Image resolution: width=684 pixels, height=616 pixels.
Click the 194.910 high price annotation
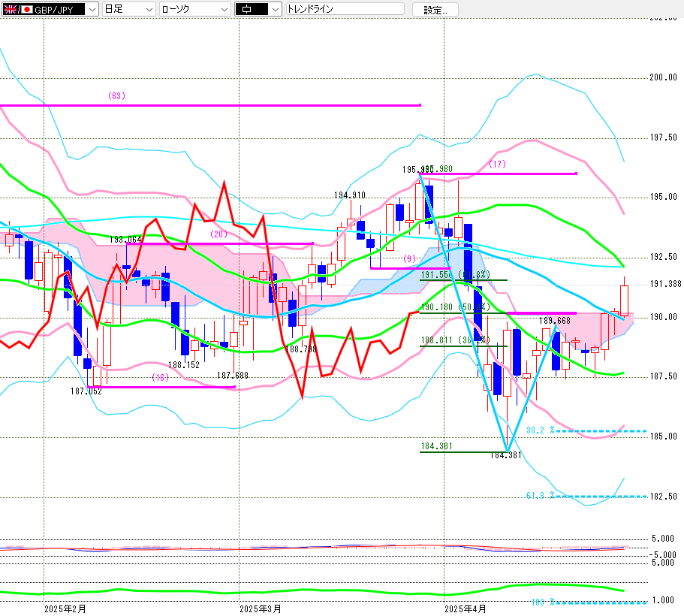[350, 195]
